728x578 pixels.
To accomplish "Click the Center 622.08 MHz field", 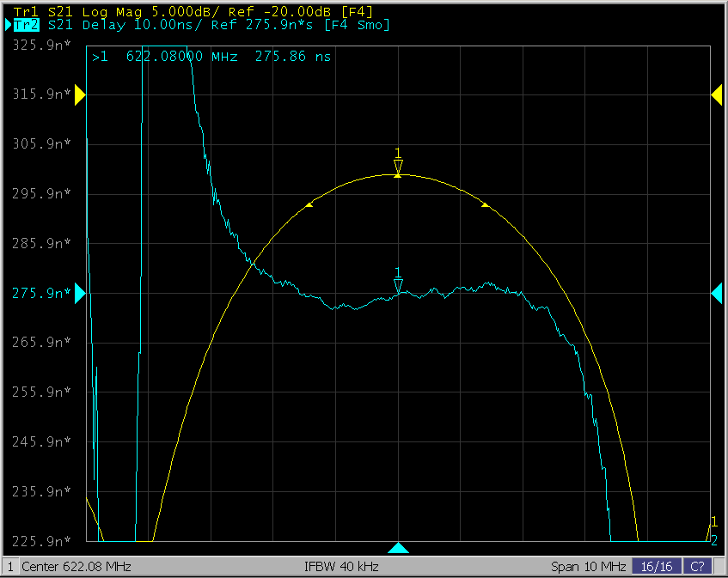I will tap(76, 567).
